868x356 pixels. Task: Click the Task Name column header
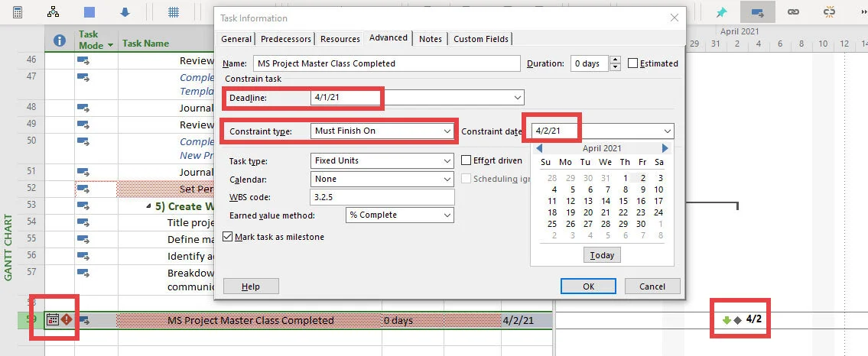click(x=145, y=43)
